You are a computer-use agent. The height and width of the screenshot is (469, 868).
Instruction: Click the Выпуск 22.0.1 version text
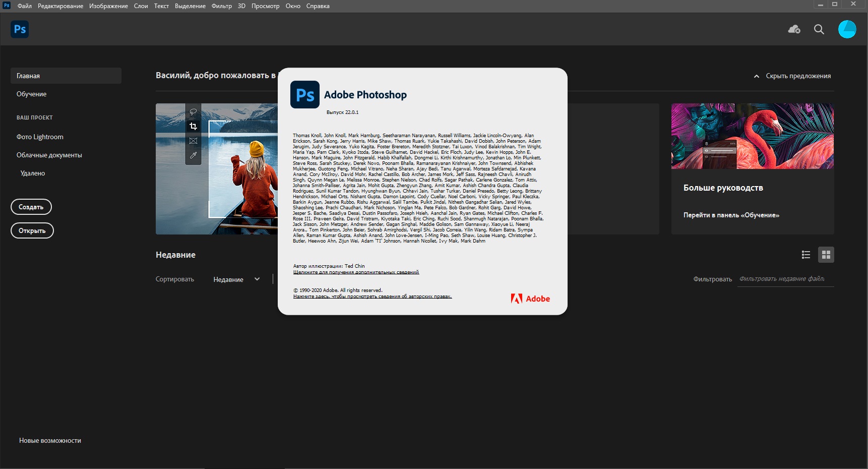342,112
